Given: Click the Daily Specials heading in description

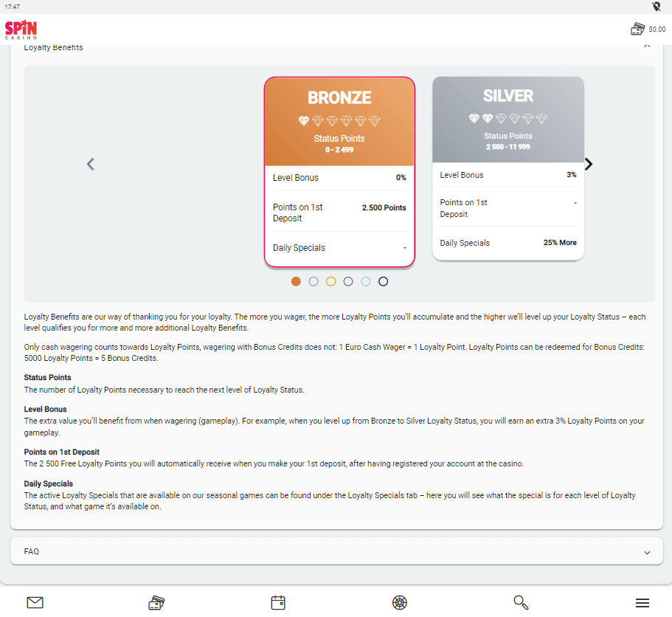Looking at the screenshot, I should (x=49, y=483).
